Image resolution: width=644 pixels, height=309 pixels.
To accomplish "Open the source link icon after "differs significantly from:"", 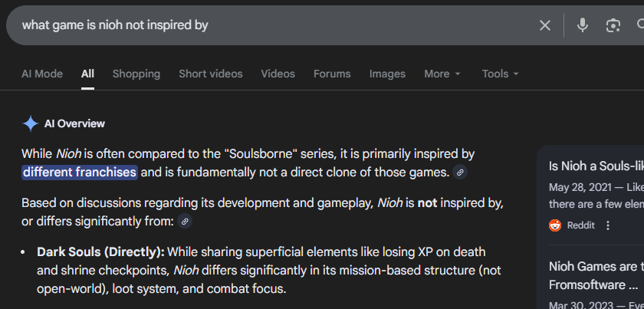I will [x=185, y=222].
